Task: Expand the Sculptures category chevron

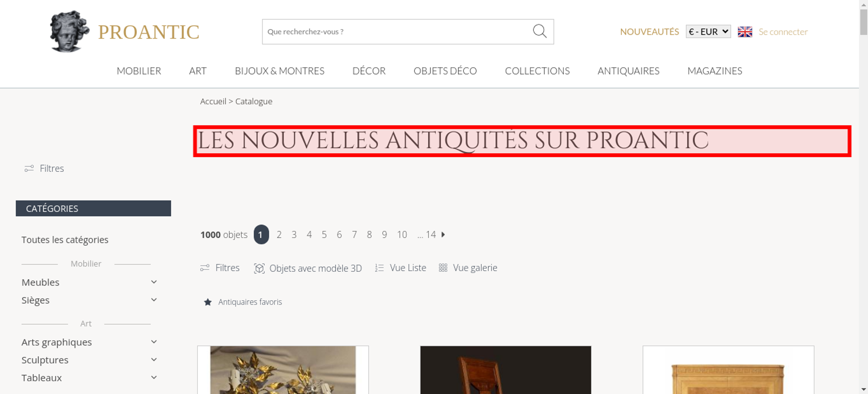Action: click(x=154, y=360)
